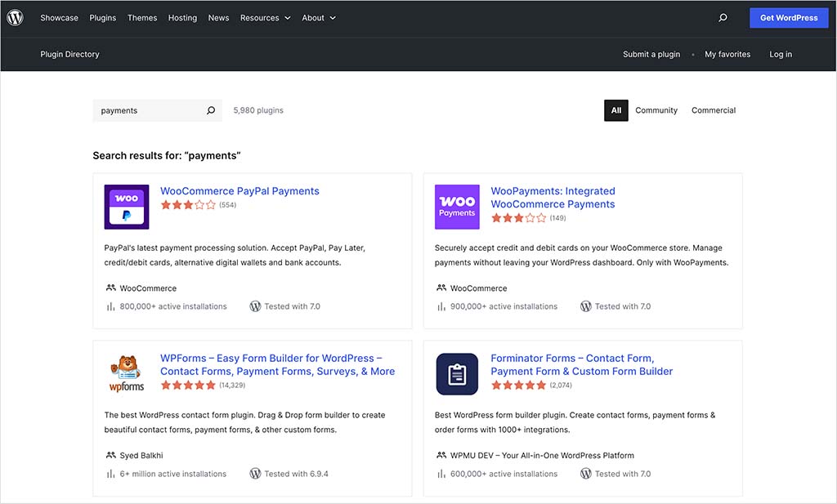This screenshot has width=837, height=504.
Task: Click the author icon beside WPMU DEV
Action: click(x=441, y=456)
